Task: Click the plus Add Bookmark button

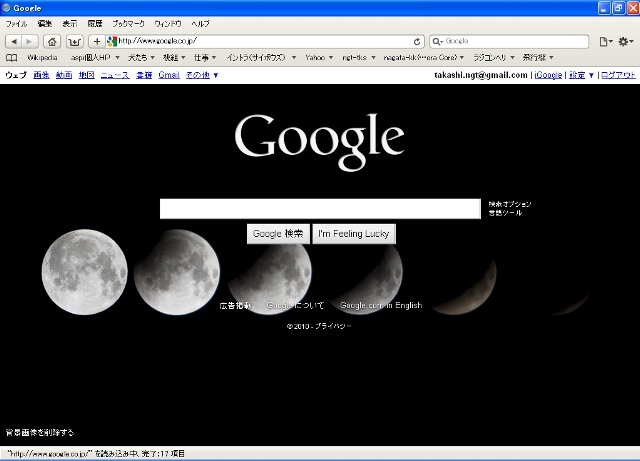Action: pos(97,41)
